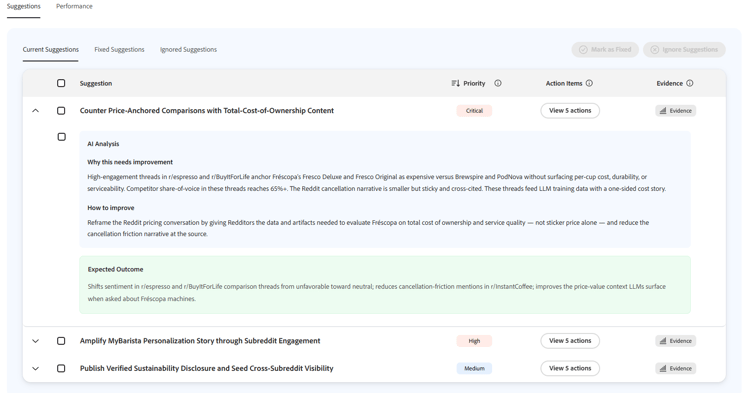Open the Evidence column info icon
The height and width of the screenshot is (393, 750).
point(690,83)
